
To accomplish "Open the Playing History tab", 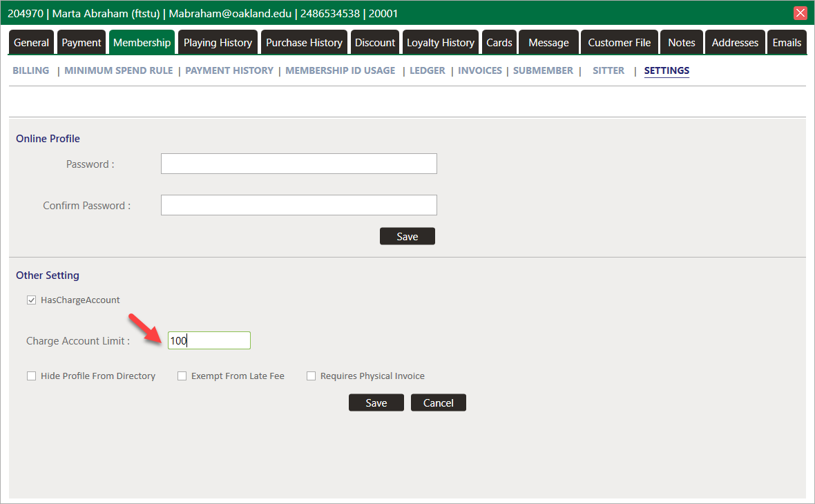I will click(x=218, y=43).
